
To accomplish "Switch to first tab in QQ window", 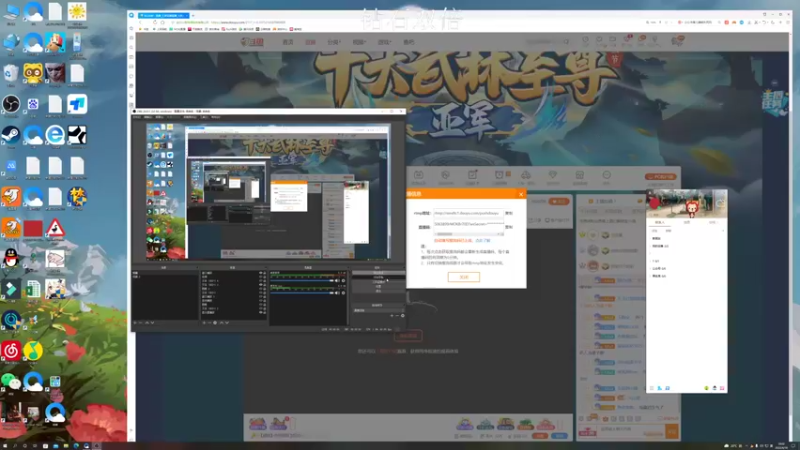I will click(660, 222).
